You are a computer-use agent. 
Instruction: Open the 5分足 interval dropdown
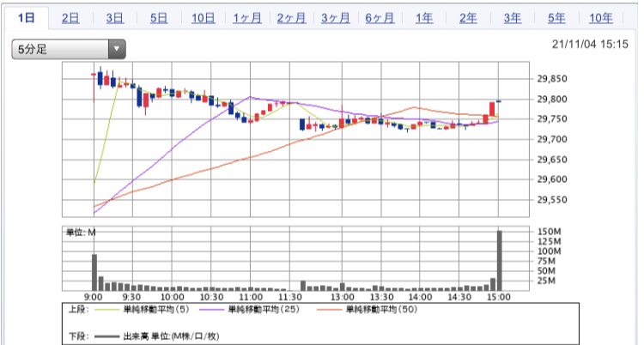click(x=69, y=49)
